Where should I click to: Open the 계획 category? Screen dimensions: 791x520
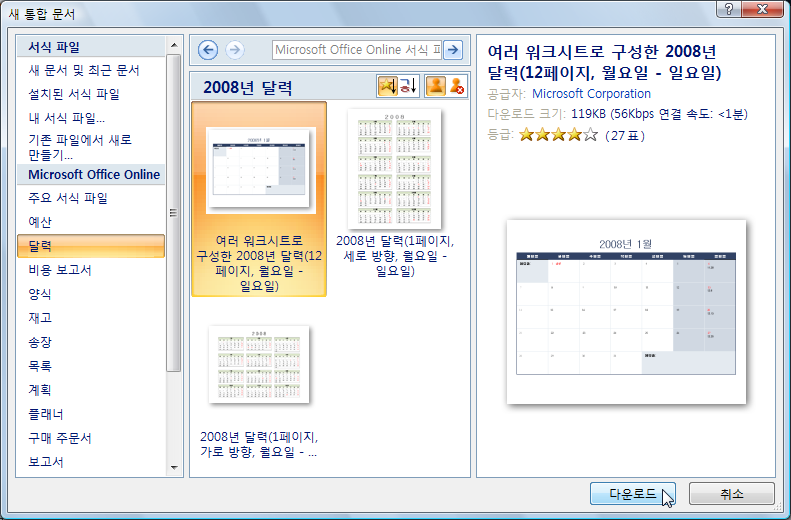point(40,390)
